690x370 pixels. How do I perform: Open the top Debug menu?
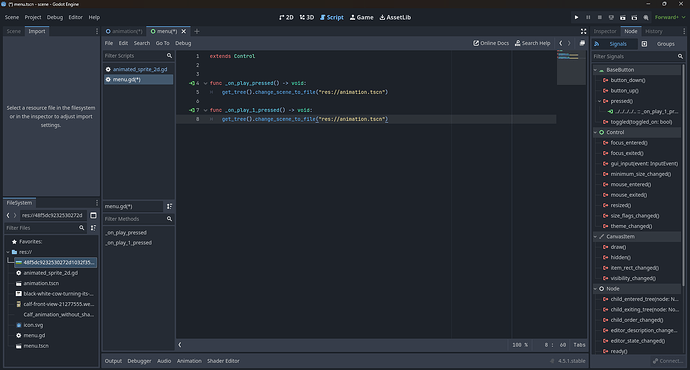coord(55,17)
